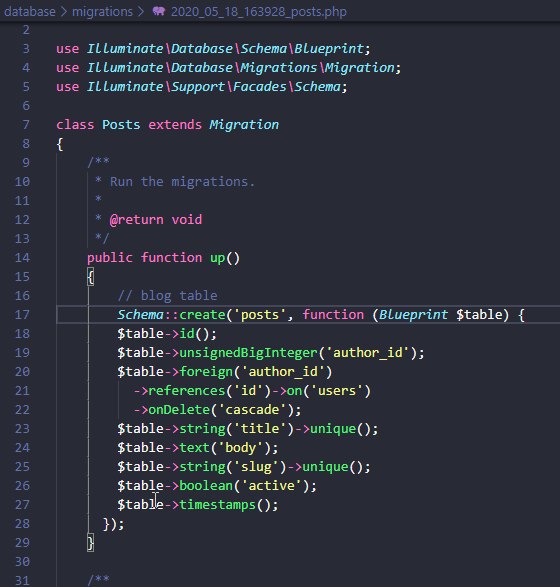This screenshot has height=587, width=560.
Task: Click the closing brace on line 29
Action: tap(91, 542)
